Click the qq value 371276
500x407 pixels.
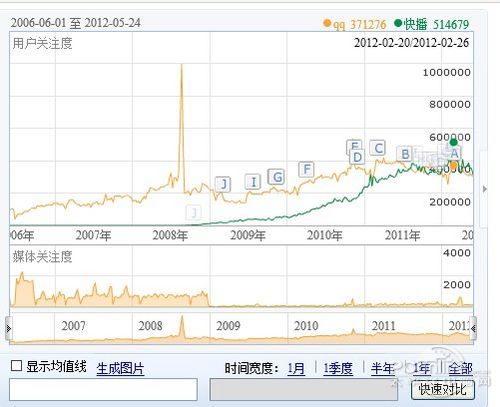coord(368,24)
